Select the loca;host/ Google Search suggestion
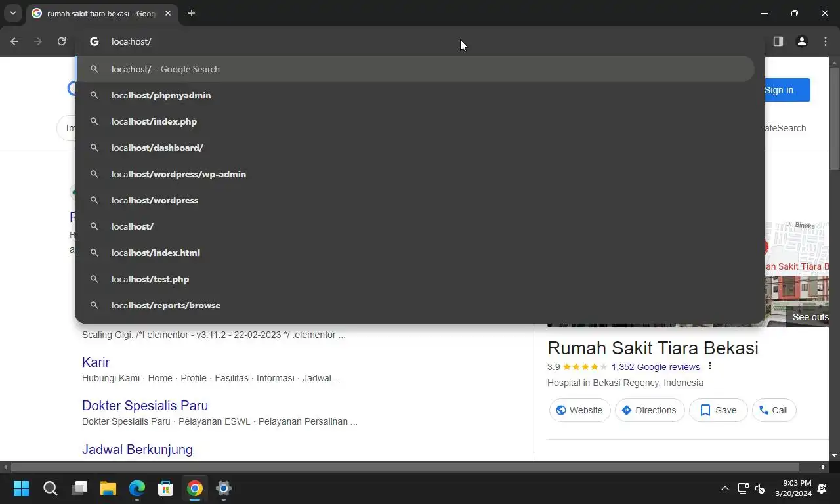 click(x=415, y=69)
